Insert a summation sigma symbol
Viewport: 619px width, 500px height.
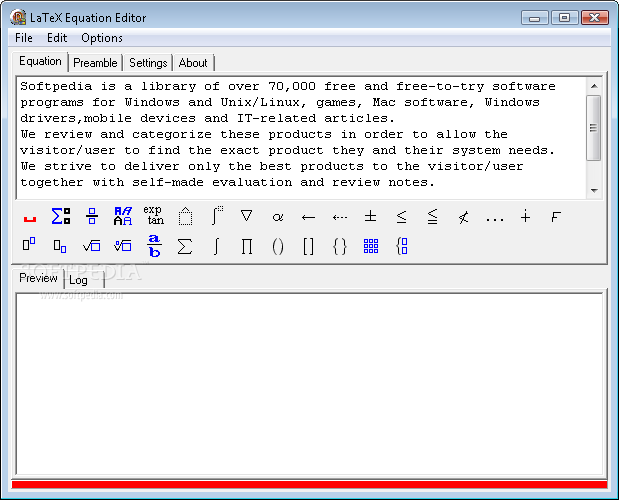pos(185,247)
